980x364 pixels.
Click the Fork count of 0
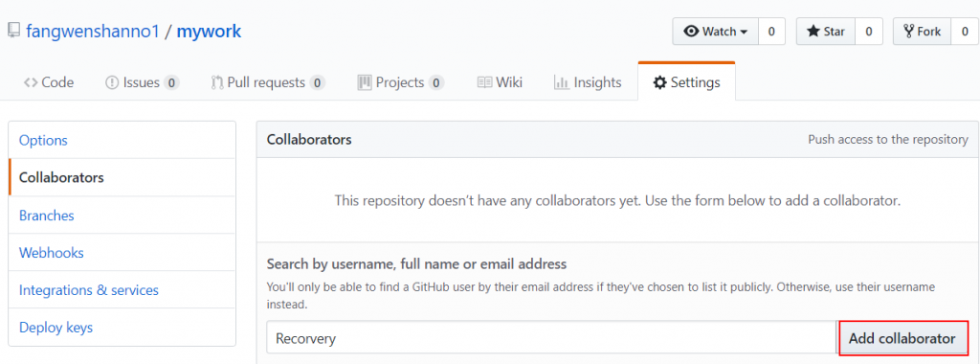(x=965, y=32)
